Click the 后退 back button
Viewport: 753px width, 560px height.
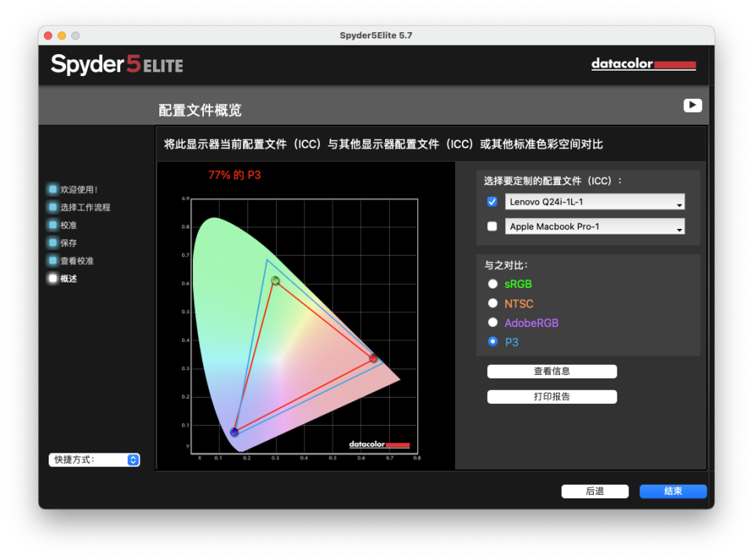pyautogui.click(x=595, y=491)
